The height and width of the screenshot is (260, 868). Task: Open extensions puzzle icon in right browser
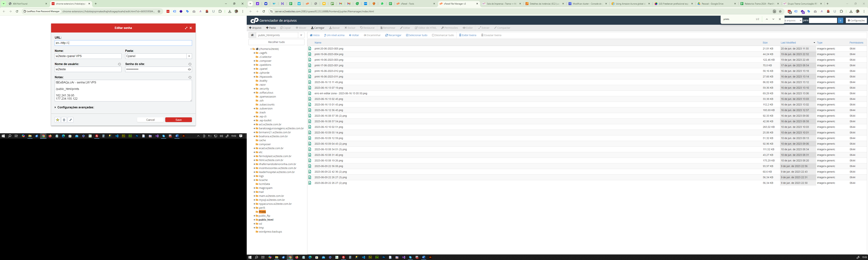pos(841,11)
